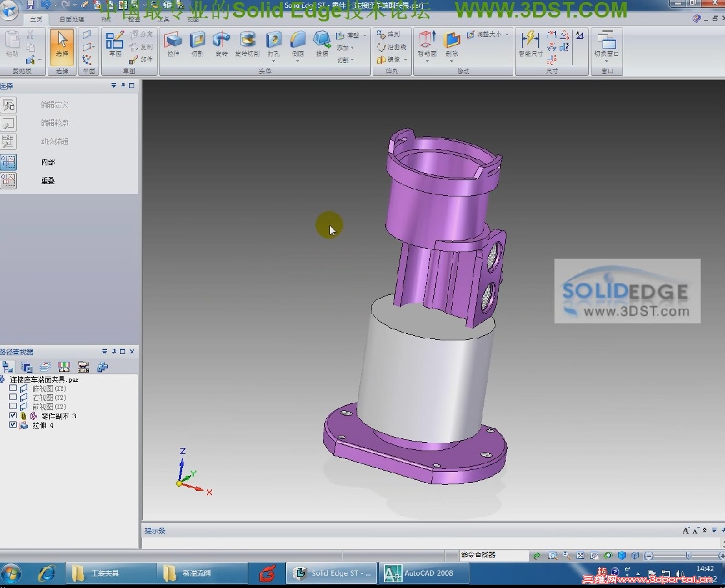The width and height of the screenshot is (725, 588).
Task: Click the 镜像 (Mirror) command
Action: point(388,60)
